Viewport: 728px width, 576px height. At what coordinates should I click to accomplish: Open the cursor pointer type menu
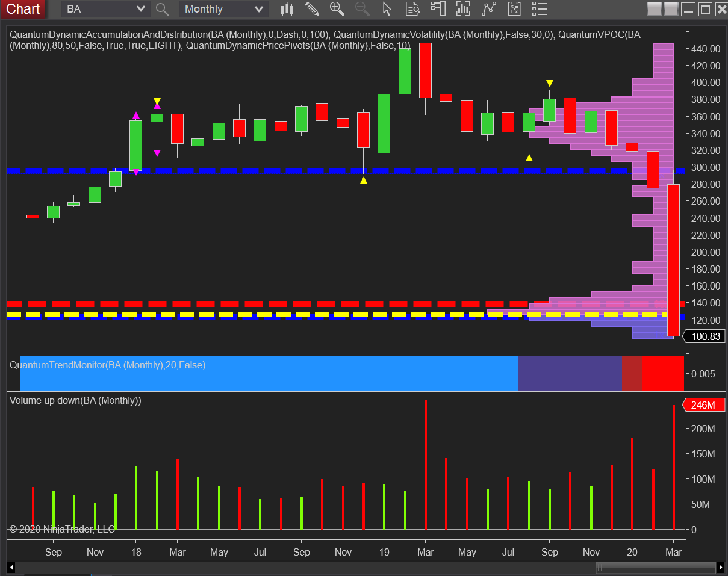387,9
